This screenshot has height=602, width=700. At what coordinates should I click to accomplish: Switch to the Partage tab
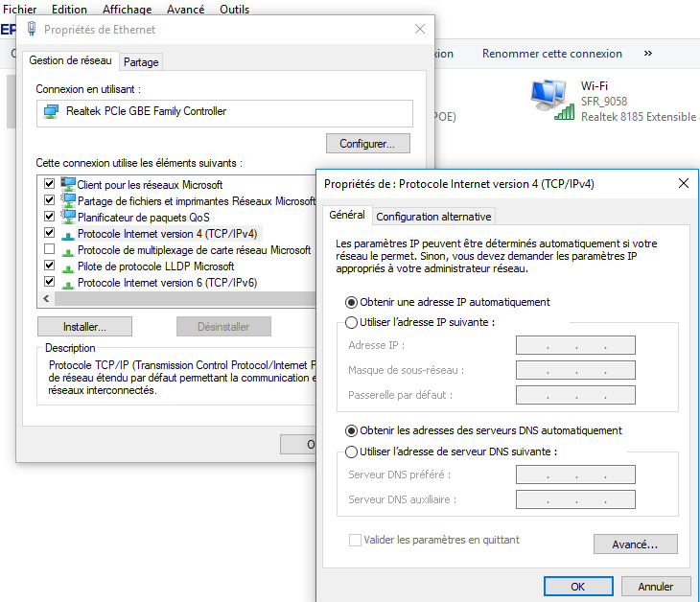point(141,62)
